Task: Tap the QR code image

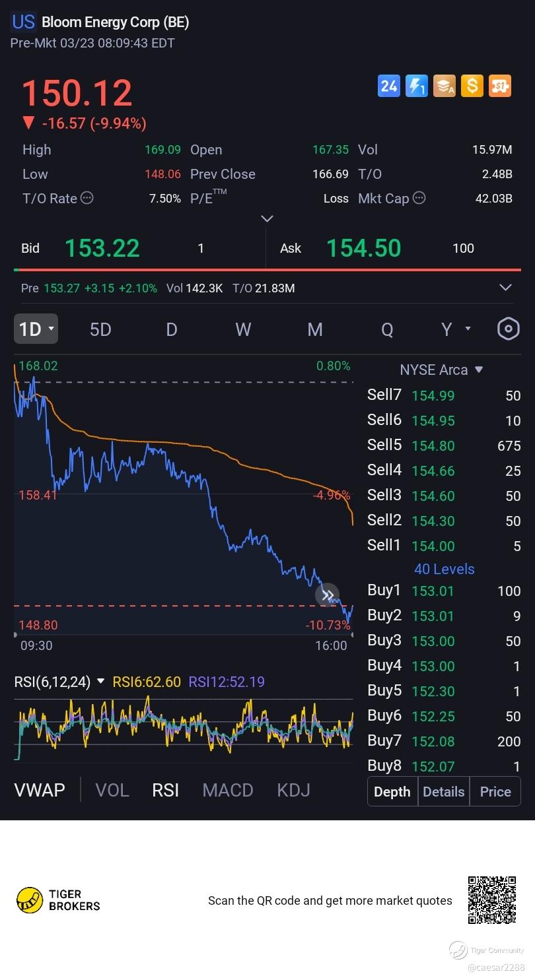Action: (x=492, y=899)
